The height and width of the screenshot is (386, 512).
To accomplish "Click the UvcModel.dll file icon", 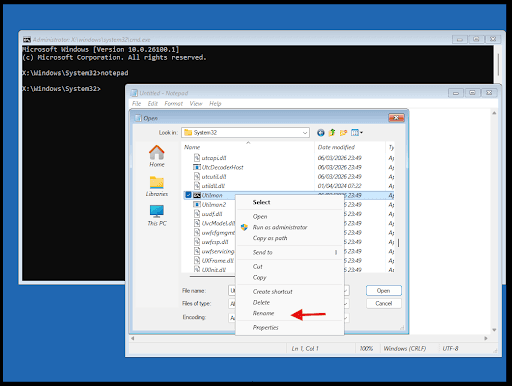I will [197, 223].
